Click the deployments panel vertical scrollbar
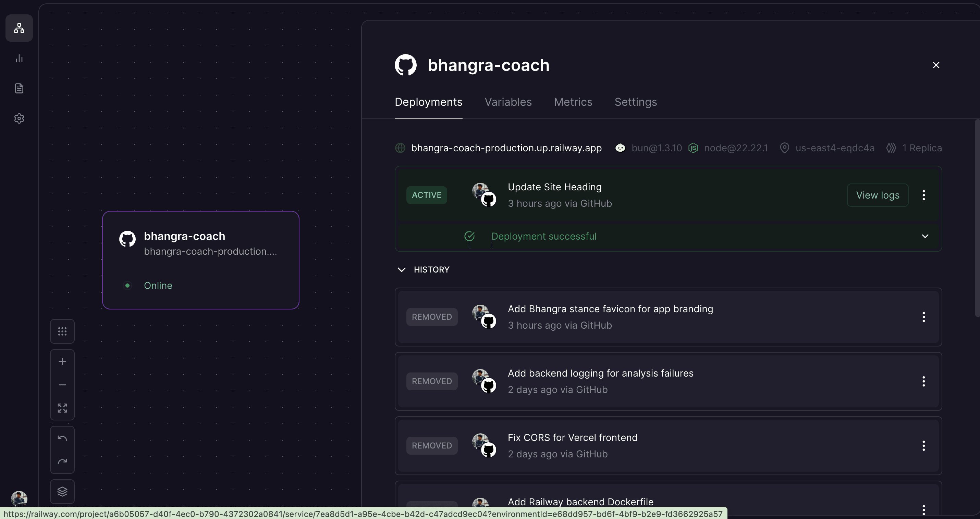980x519 pixels. pos(977,218)
